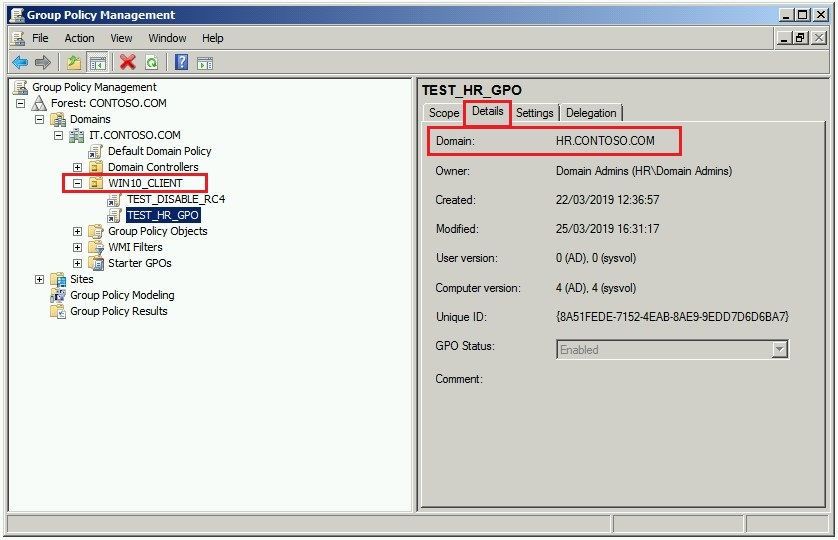Select the WIN10_CLIENT organizational unit

pyautogui.click(x=145, y=183)
